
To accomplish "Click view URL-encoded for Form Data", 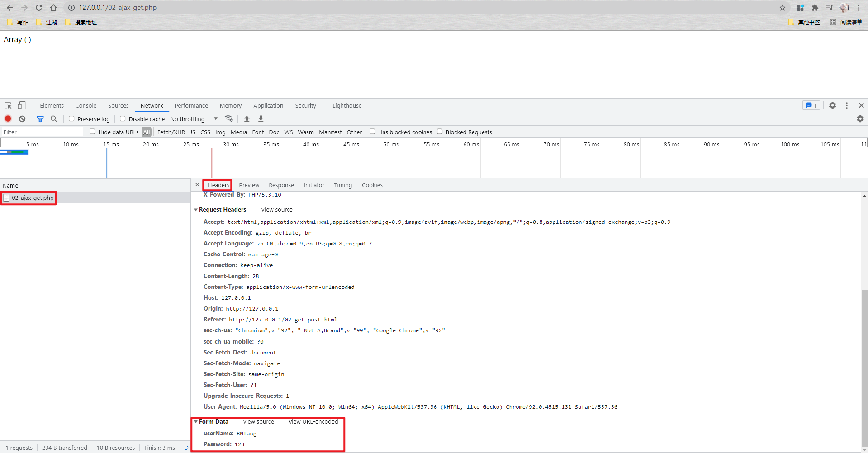I will (x=313, y=422).
